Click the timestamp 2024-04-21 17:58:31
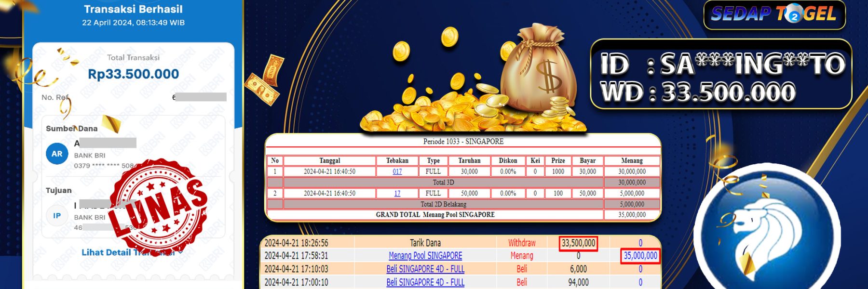Screen dimensions: 868x289 pyautogui.click(x=296, y=256)
